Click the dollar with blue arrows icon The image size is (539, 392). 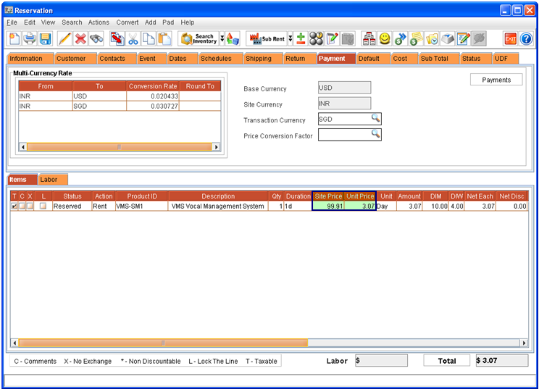pyautogui.click(x=400, y=39)
